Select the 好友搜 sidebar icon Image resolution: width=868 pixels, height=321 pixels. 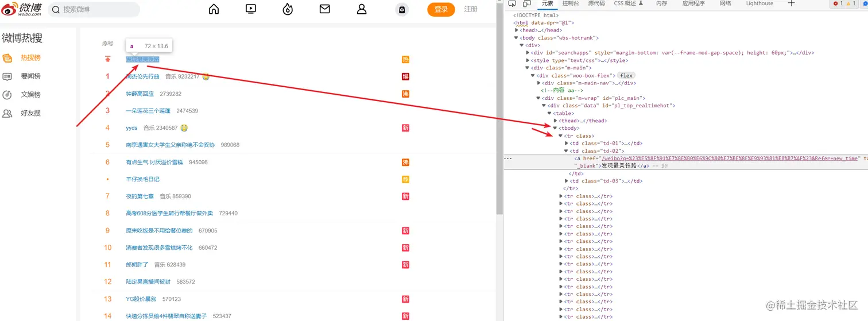[7, 113]
